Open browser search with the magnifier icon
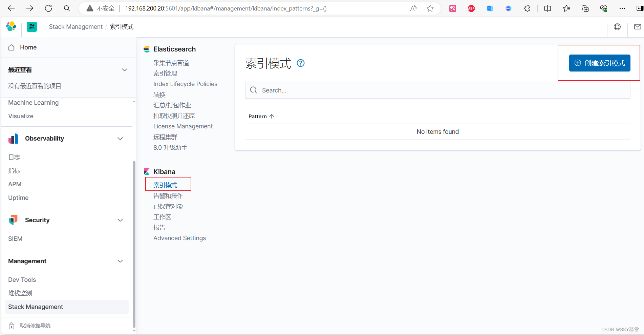Image resolution: width=644 pixels, height=335 pixels. pos(67,8)
